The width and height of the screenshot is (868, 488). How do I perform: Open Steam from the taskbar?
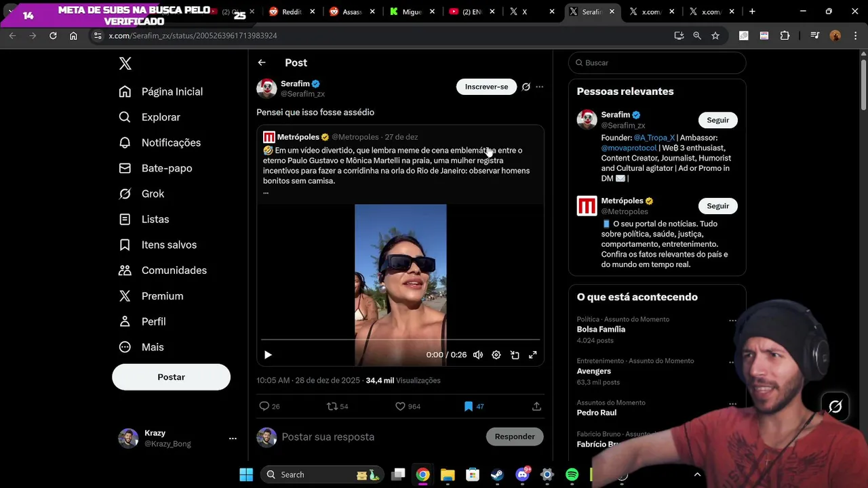pos(497,474)
